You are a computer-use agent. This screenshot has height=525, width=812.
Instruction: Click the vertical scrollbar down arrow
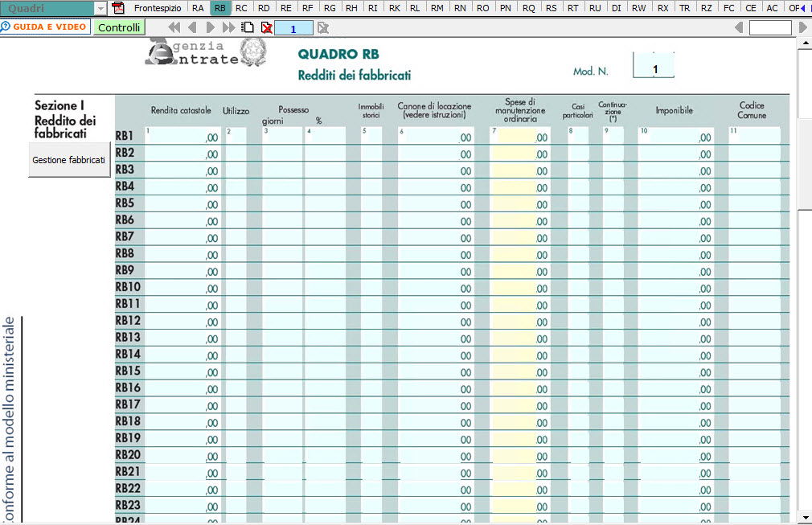[806, 517]
